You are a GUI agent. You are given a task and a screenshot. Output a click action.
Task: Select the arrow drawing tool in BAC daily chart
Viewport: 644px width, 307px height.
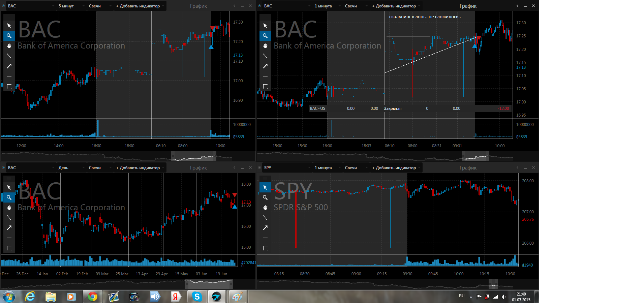pos(9,228)
